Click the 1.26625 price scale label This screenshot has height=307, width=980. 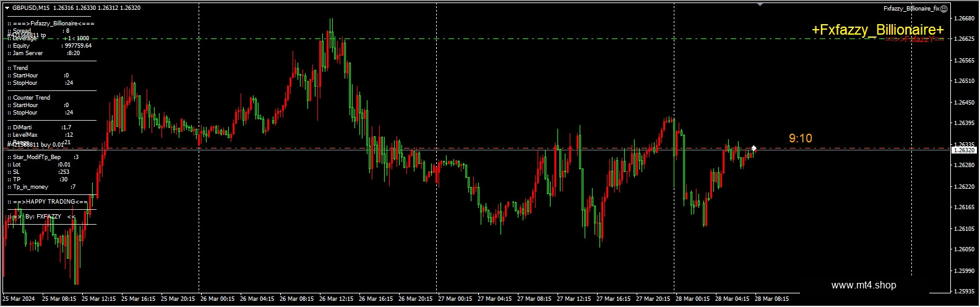tap(965, 39)
